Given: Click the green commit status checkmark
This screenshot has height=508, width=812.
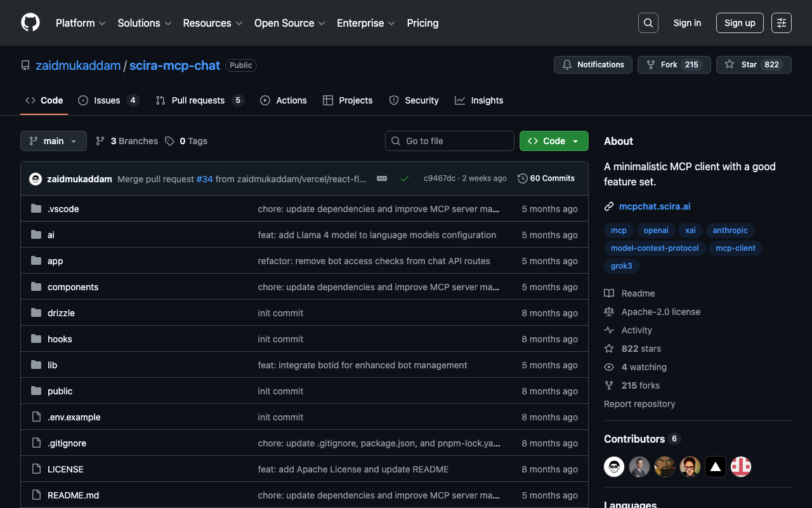Looking at the screenshot, I should point(404,178).
